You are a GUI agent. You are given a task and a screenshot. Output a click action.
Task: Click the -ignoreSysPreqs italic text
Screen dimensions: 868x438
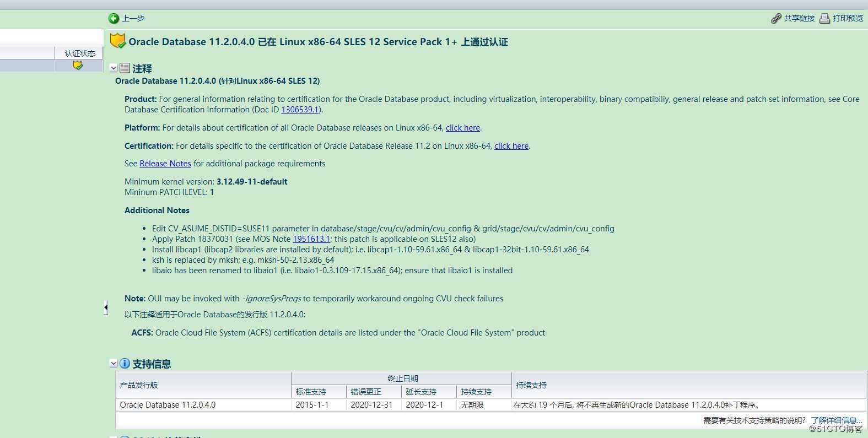click(272, 299)
